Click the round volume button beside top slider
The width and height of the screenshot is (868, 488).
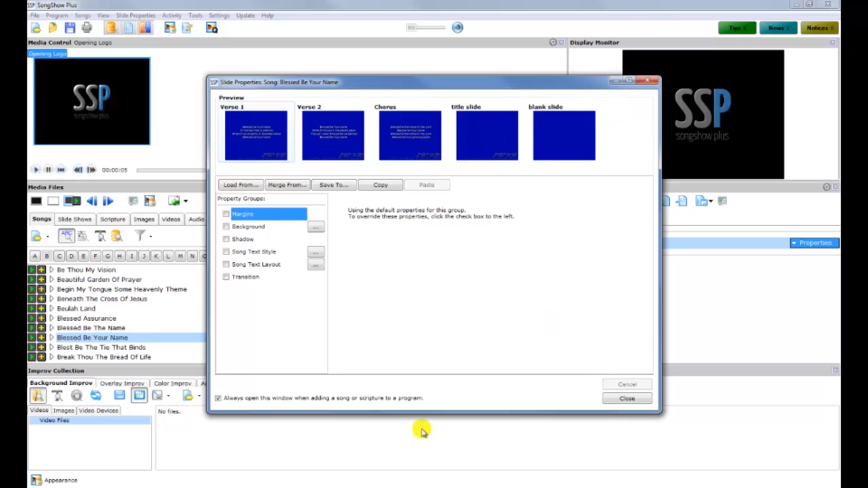(458, 28)
